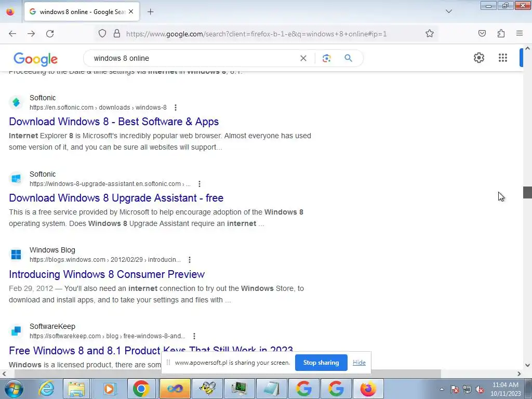Open Download Windows 8 Upgrade Assistant - free

pos(116,198)
